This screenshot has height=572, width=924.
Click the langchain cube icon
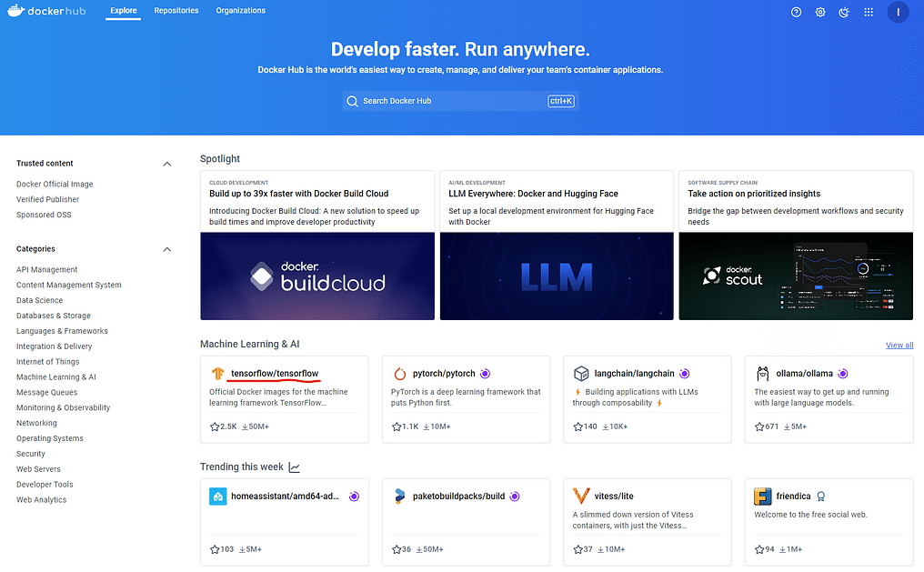click(x=581, y=374)
